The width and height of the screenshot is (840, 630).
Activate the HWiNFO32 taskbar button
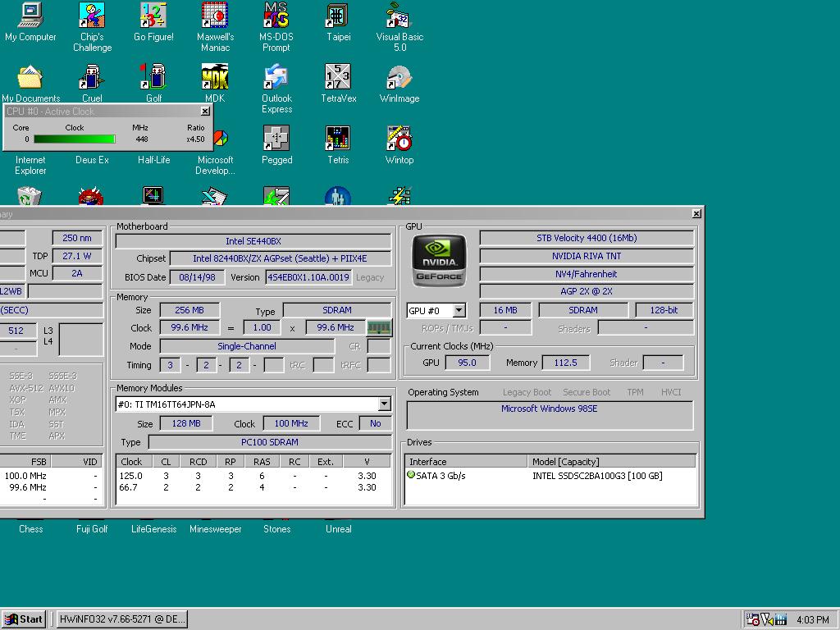pos(121,619)
